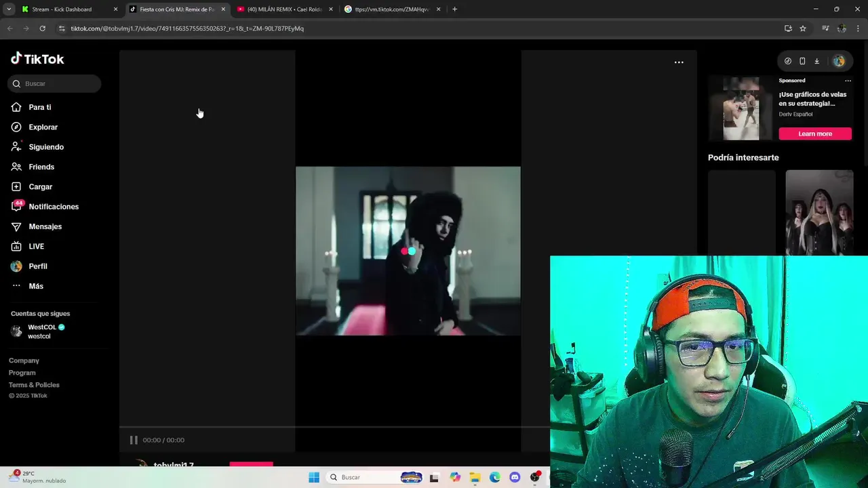Viewport: 868px width, 488px height.
Task: Go back in browser
Action: pyautogui.click(x=9, y=28)
